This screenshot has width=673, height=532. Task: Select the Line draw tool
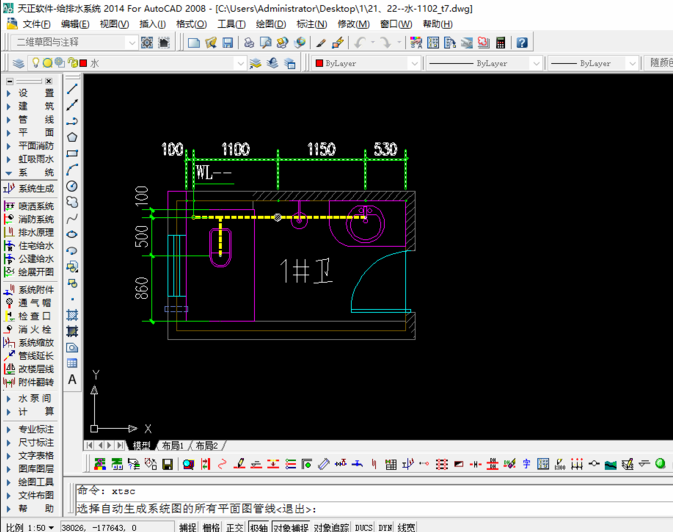click(x=72, y=88)
